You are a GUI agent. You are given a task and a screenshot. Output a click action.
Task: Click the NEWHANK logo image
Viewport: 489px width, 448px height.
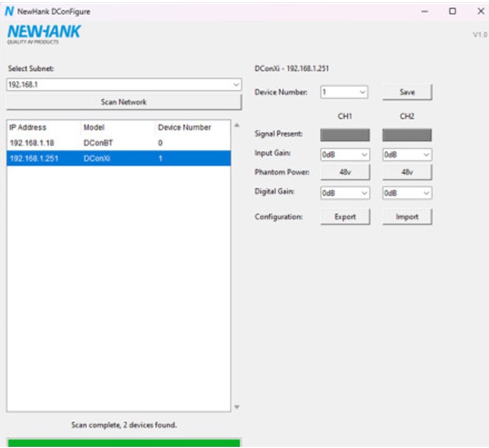(44, 34)
